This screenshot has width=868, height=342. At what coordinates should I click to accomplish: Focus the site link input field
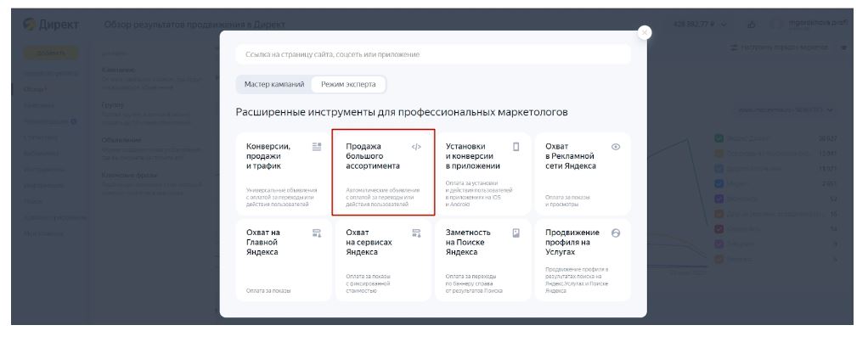433,54
